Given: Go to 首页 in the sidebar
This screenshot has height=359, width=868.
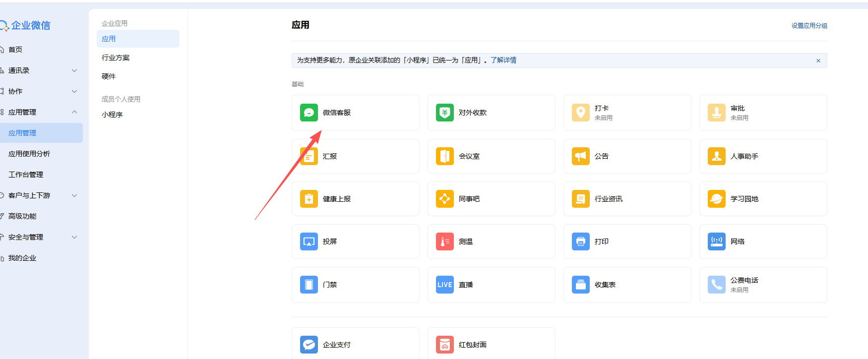Looking at the screenshot, I should pos(15,50).
